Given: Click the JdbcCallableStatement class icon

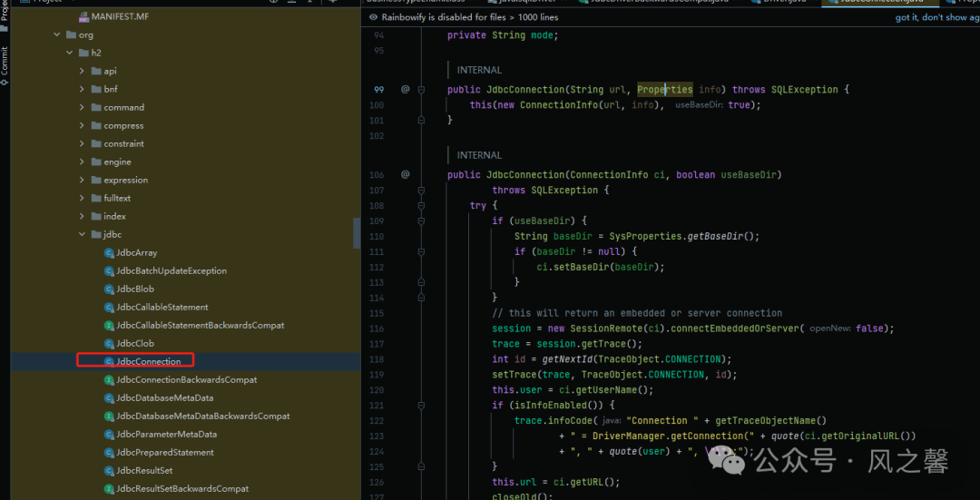Looking at the screenshot, I should pyautogui.click(x=109, y=308).
